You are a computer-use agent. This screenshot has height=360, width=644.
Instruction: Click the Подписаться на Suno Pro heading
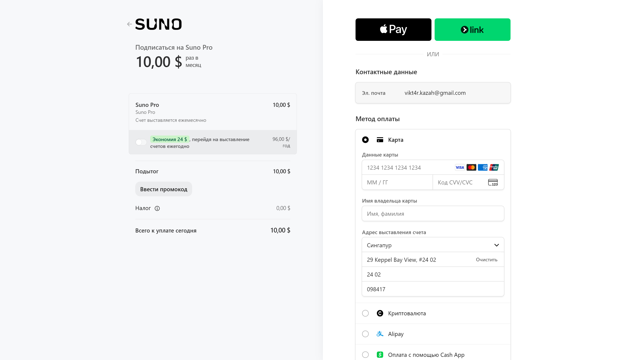click(x=174, y=47)
